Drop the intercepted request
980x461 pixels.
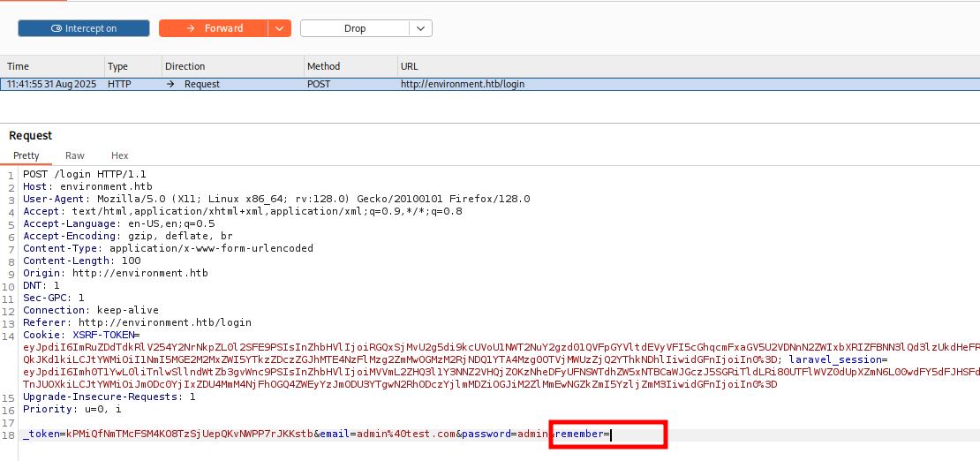coord(354,28)
